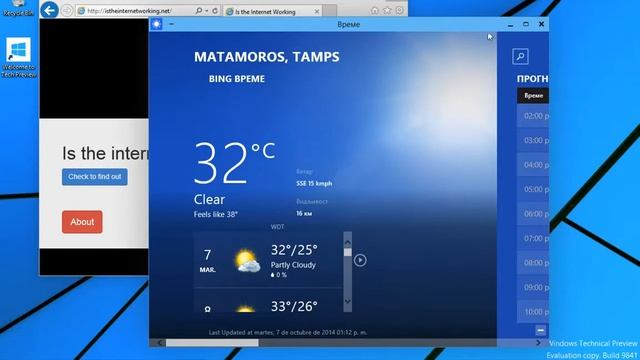Click the 'Feels like 38°' text
Viewport: 640px width, 360px height.
216,214
